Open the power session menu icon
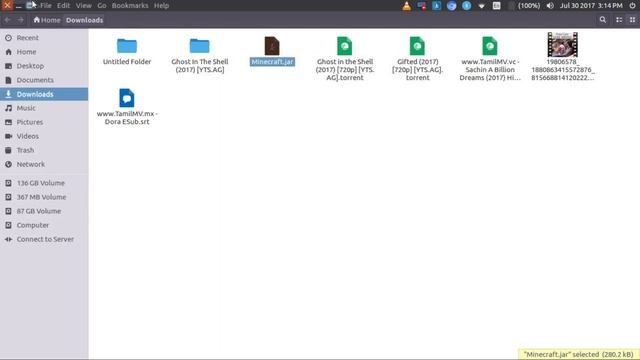 632,6
